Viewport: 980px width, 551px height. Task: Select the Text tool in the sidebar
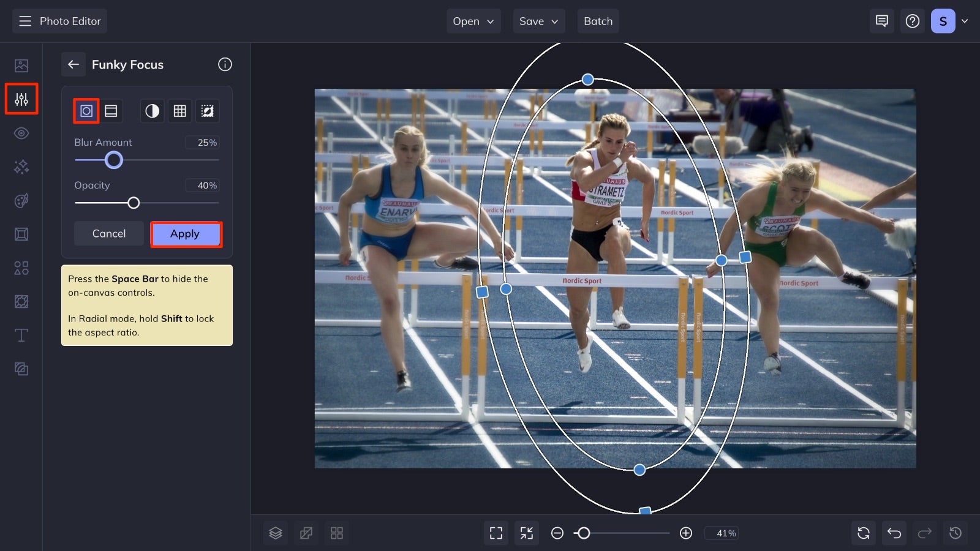click(x=21, y=335)
